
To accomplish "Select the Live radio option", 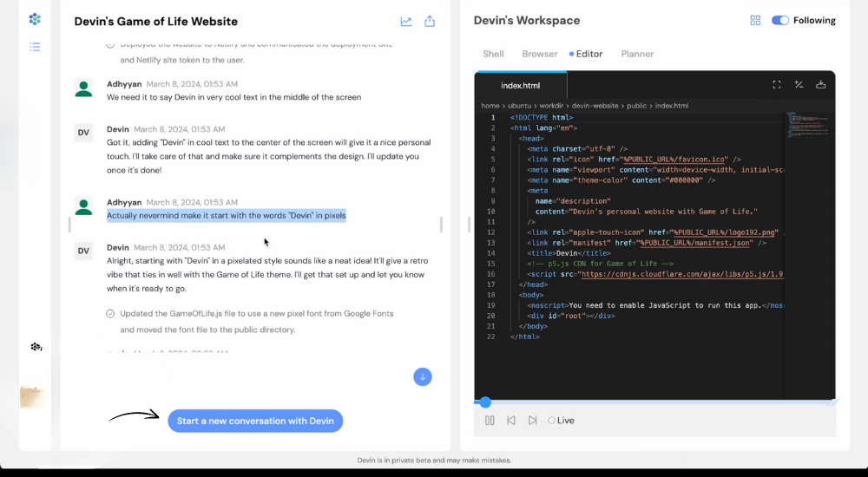I will coord(561,421).
